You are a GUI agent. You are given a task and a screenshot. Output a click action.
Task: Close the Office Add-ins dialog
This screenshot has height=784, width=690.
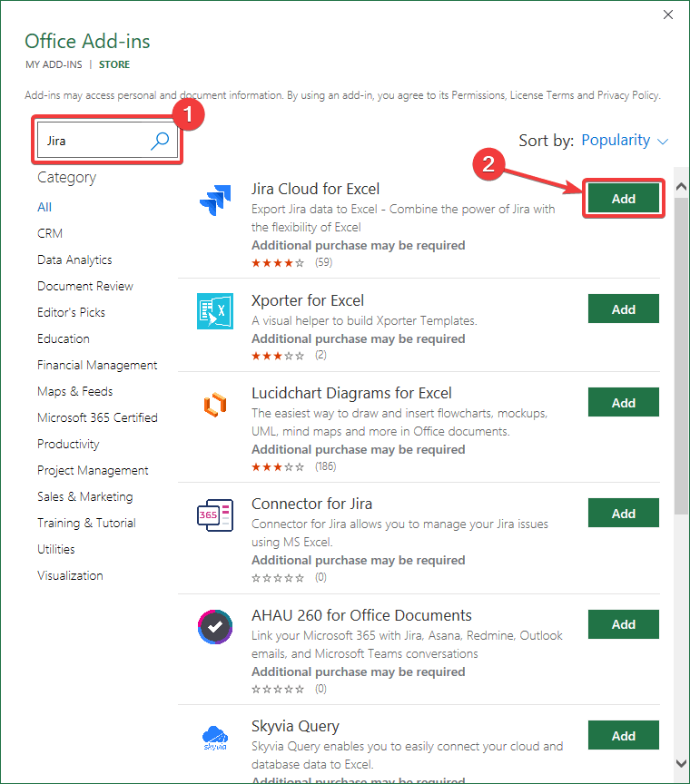point(668,15)
